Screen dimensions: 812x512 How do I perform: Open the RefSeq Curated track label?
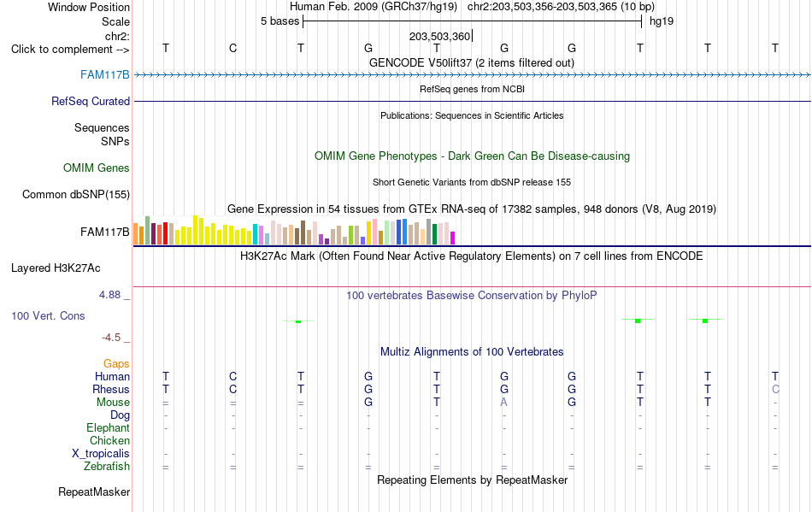tap(90, 101)
